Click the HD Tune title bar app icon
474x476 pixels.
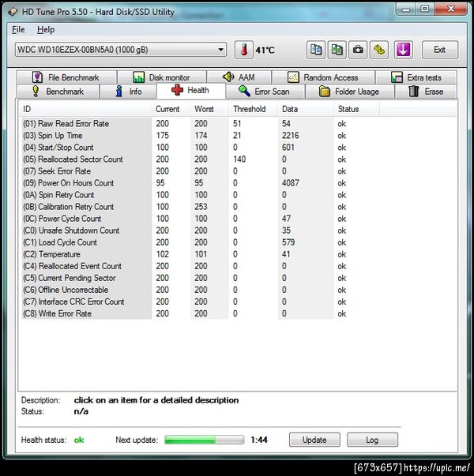13,12
